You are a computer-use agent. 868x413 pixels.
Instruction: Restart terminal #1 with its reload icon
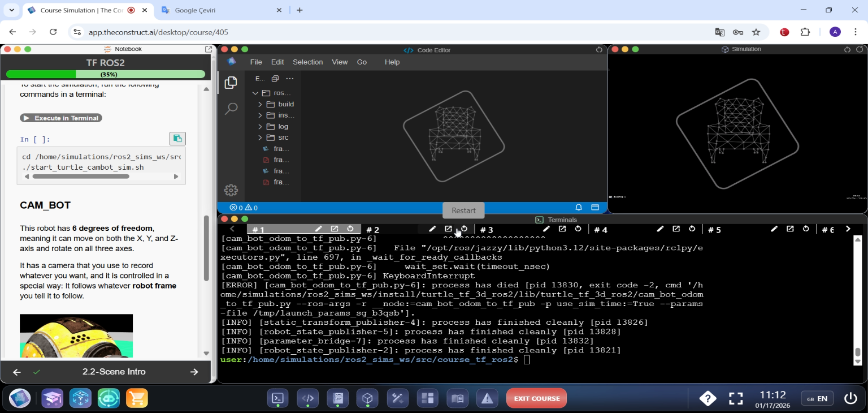[350, 229]
